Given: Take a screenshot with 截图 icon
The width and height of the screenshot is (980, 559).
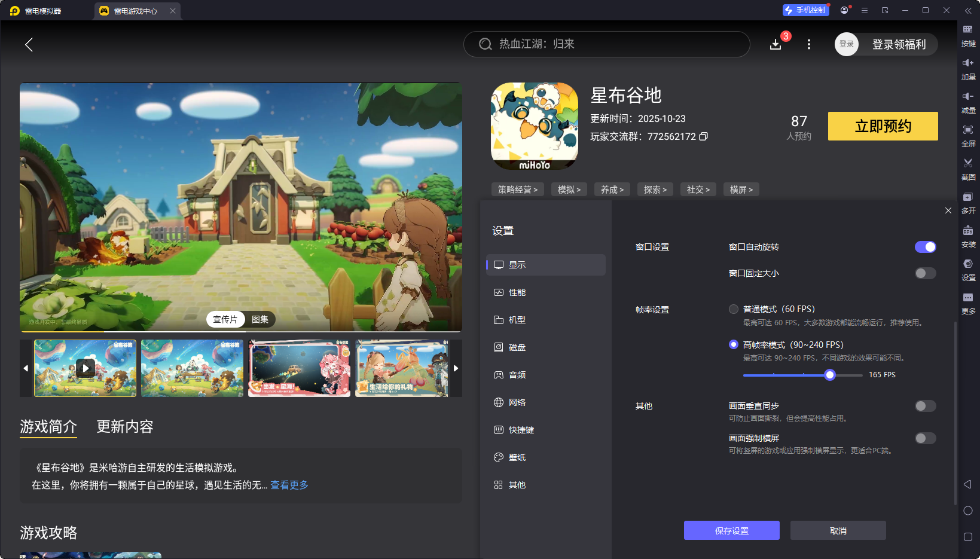Looking at the screenshot, I should (968, 169).
